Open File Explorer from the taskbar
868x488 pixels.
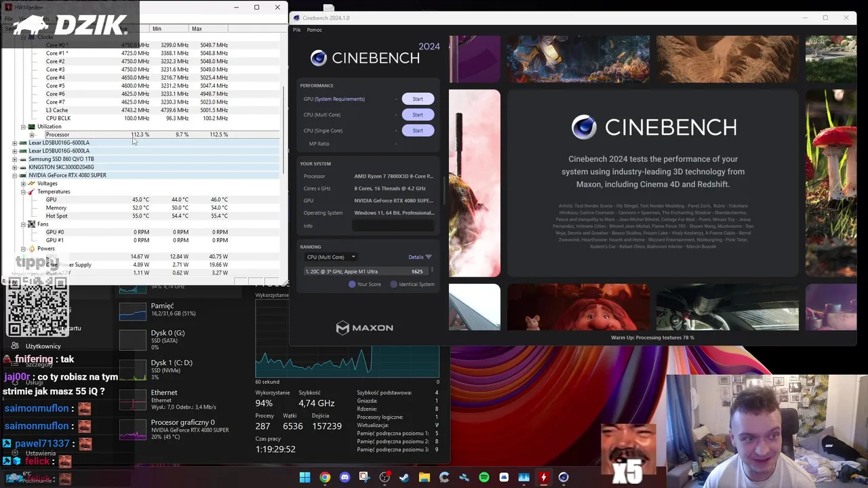click(424, 477)
